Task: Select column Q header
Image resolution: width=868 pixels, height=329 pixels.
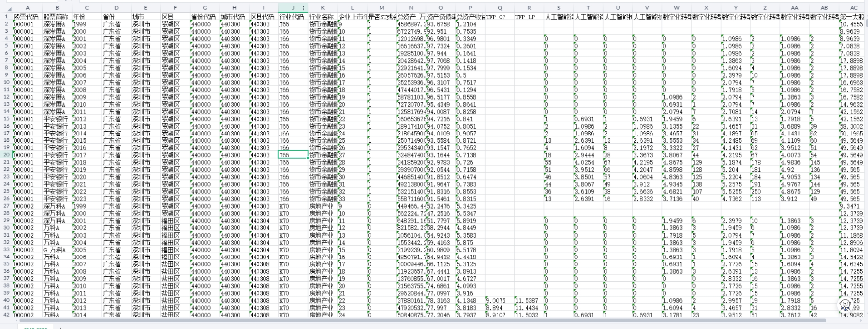Action: click(x=500, y=8)
